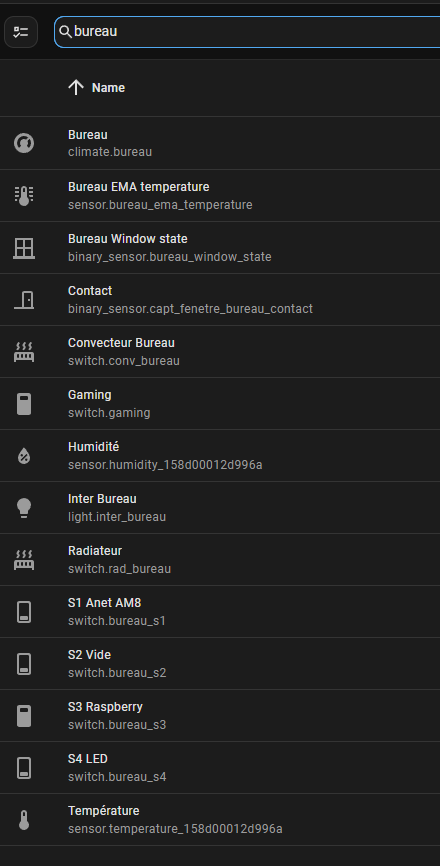
Task: Toggle selection mode with the checklist button
Action: [21, 32]
